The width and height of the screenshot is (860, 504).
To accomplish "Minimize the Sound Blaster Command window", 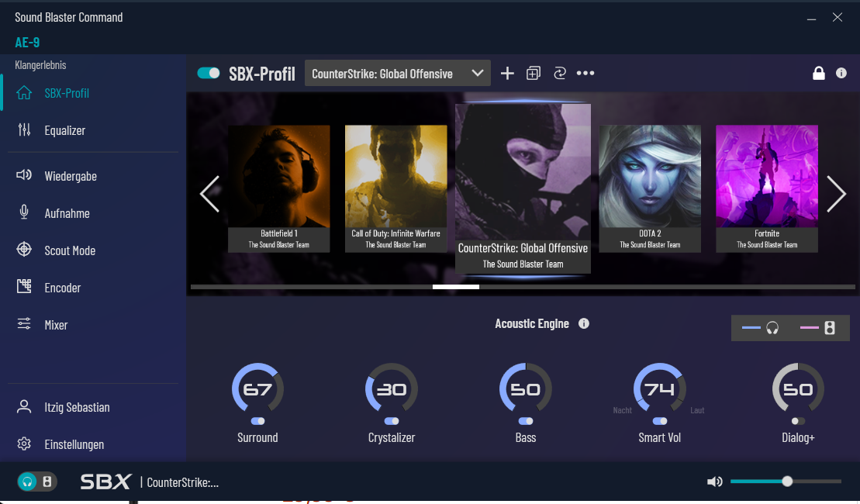I will [811, 18].
